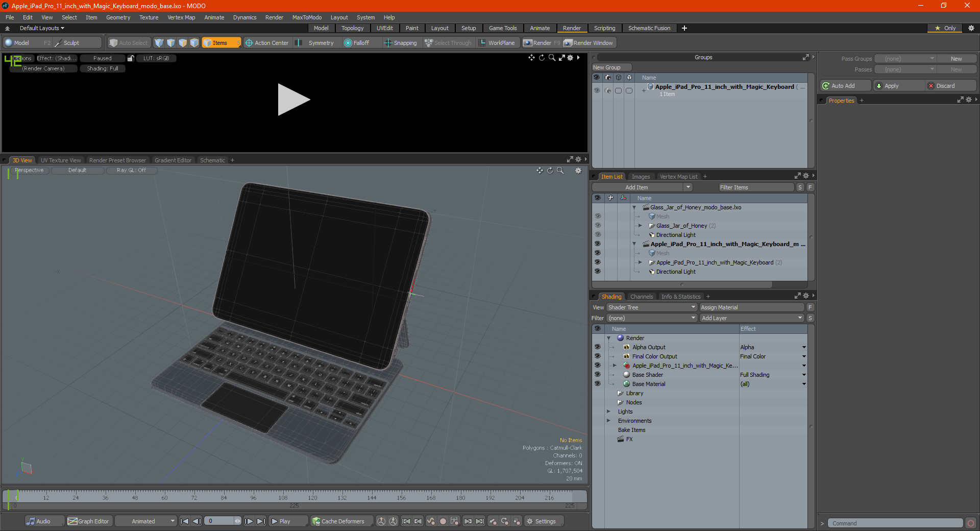Open the Pass Groups dropdown
The height and width of the screenshot is (531, 980).
pos(905,59)
